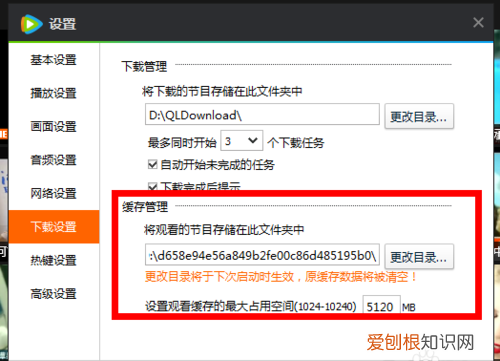Viewport: 500px width, 361px height.
Task: Click the 下载管理 section heading
Action: click(x=144, y=67)
